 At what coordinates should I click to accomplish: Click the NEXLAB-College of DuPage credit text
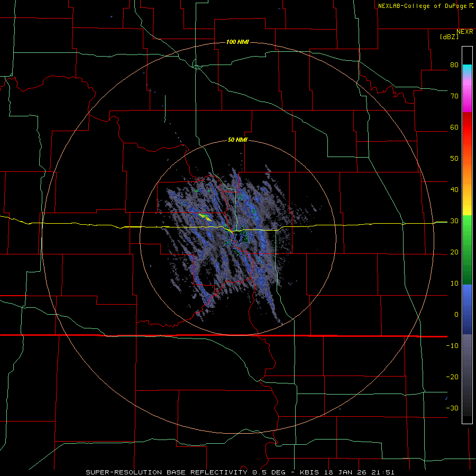(423, 6)
